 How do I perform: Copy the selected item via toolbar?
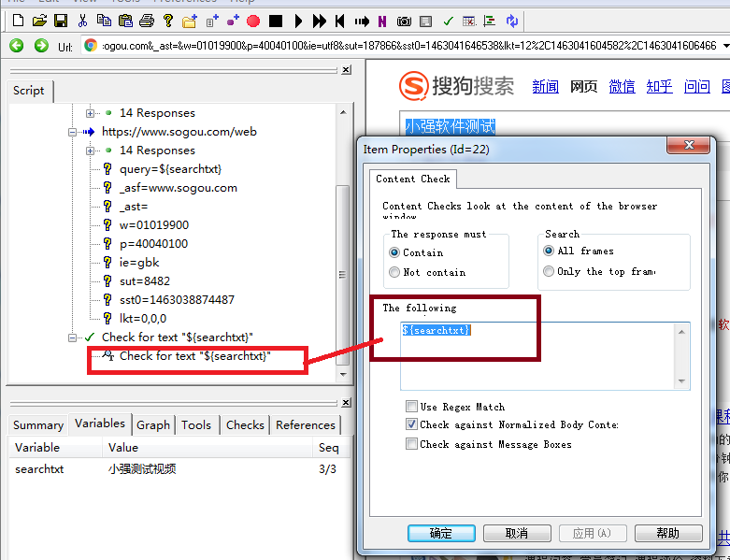click(104, 21)
